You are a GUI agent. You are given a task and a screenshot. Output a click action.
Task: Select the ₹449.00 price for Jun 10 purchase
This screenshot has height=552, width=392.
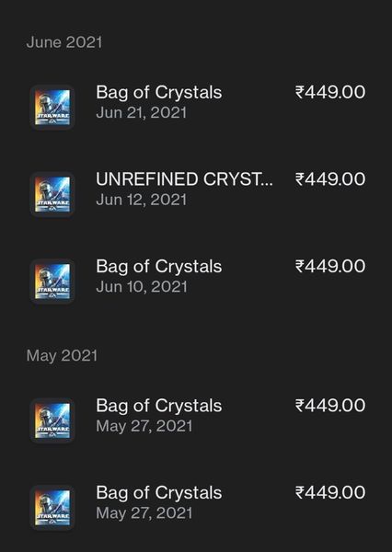click(330, 266)
